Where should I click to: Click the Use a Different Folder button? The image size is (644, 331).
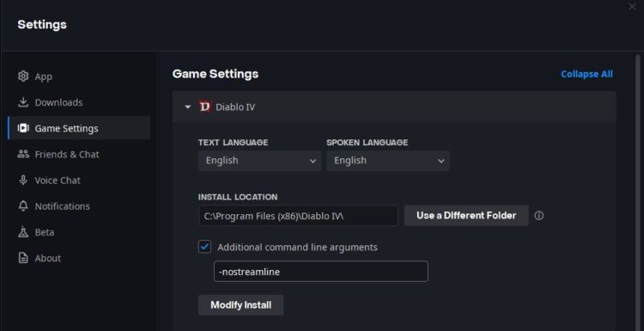click(466, 216)
